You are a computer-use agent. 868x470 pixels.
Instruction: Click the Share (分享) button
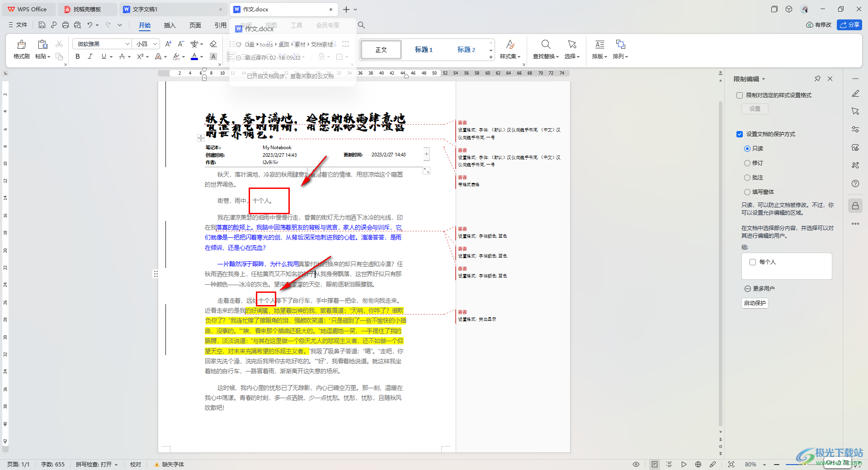849,25
